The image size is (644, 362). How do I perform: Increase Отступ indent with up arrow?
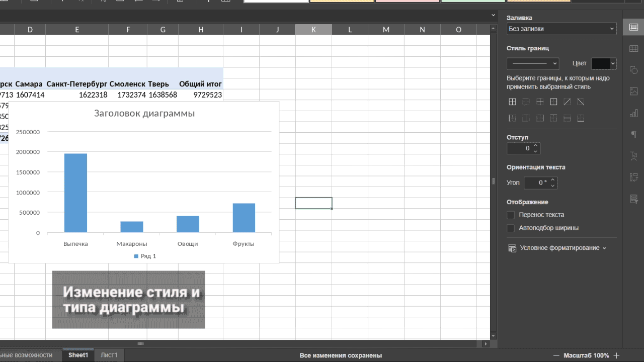click(x=535, y=146)
